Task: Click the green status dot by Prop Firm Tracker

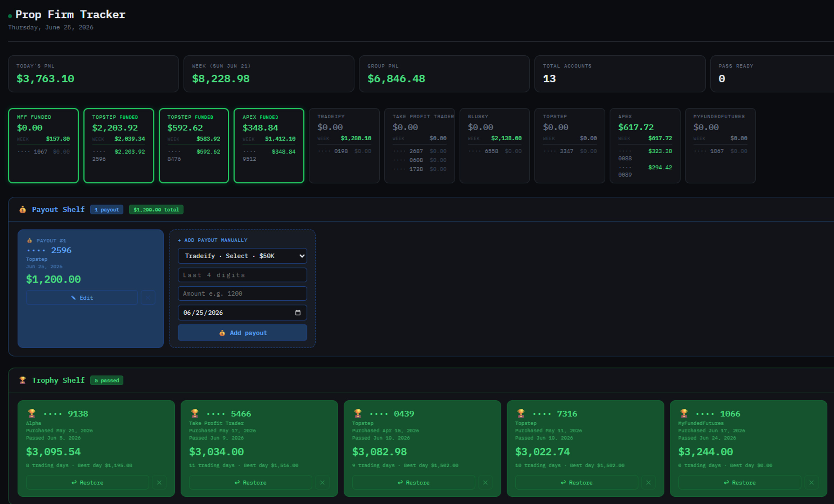Action: pyautogui.click(x=10, y=16)
